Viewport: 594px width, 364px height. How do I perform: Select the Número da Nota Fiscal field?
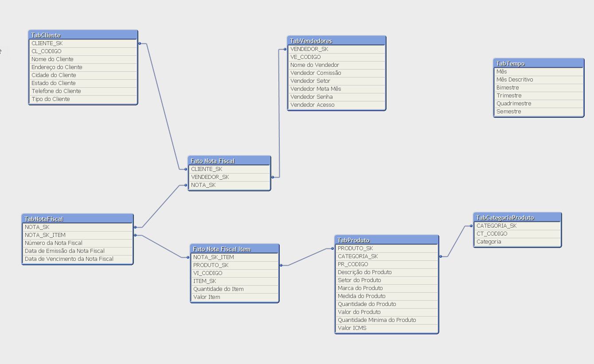click(78, 243)
